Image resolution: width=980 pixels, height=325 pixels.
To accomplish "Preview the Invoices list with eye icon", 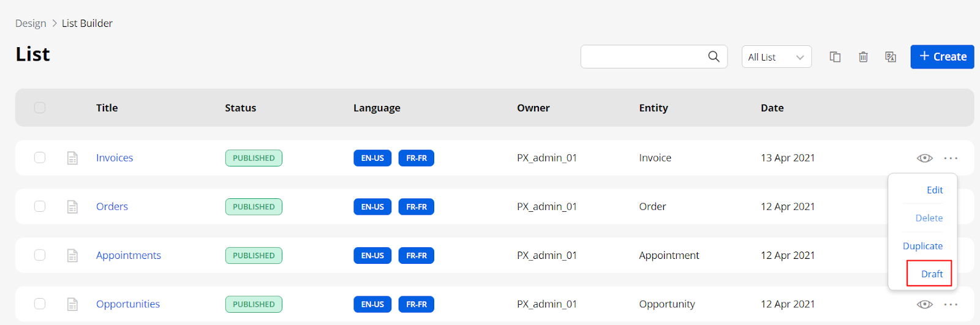I will (x=924, y=158).
